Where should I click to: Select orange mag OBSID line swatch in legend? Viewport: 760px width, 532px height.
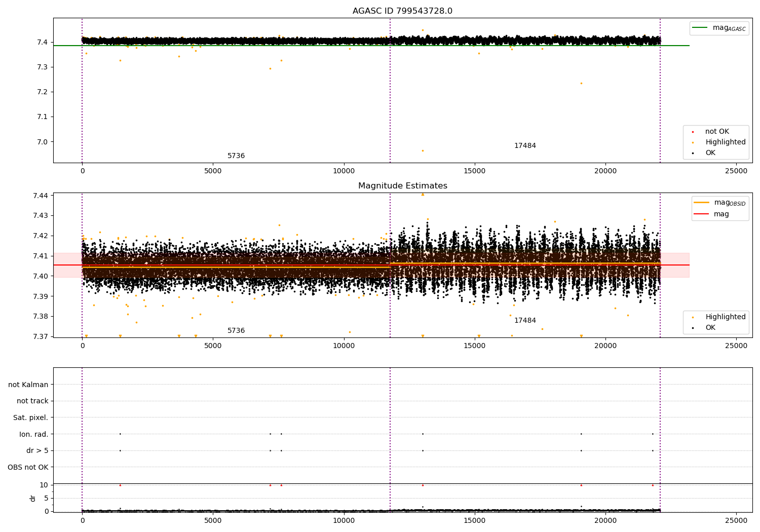click(x=701, y=203)
